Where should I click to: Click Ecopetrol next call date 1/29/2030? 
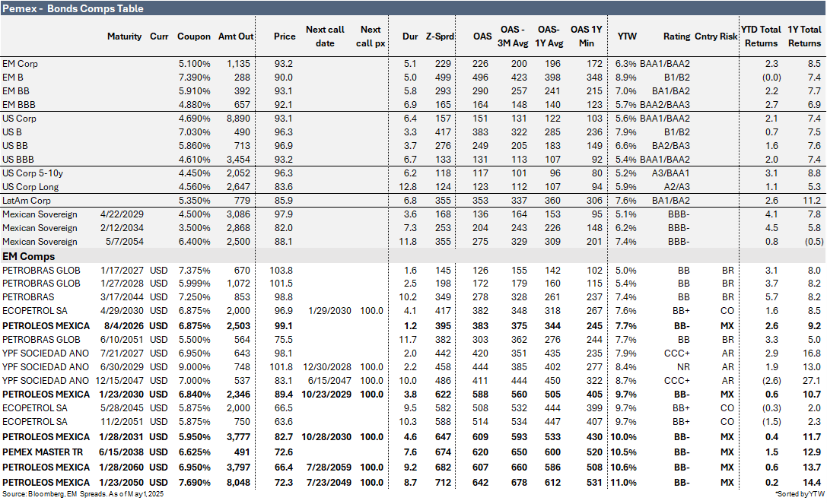329,311
